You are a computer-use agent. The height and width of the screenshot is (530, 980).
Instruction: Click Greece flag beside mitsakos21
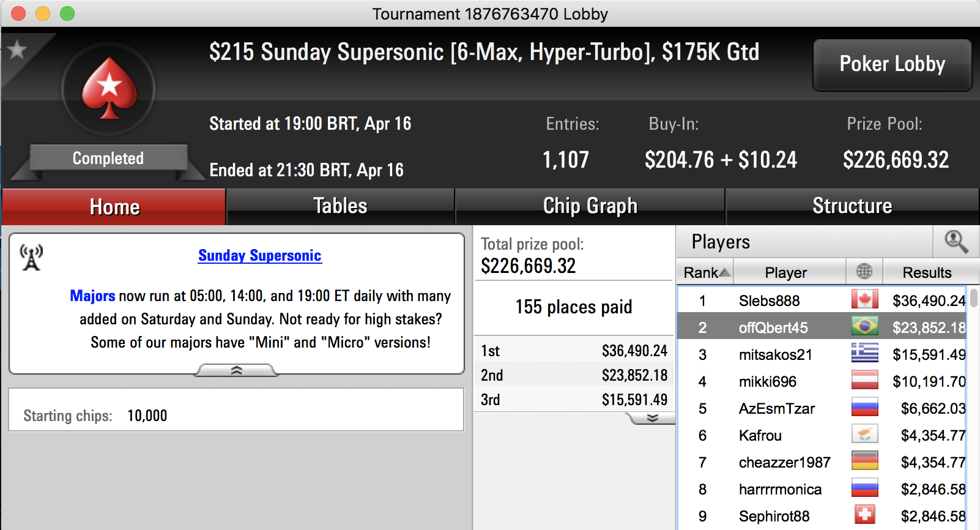[x=864, y=354]
